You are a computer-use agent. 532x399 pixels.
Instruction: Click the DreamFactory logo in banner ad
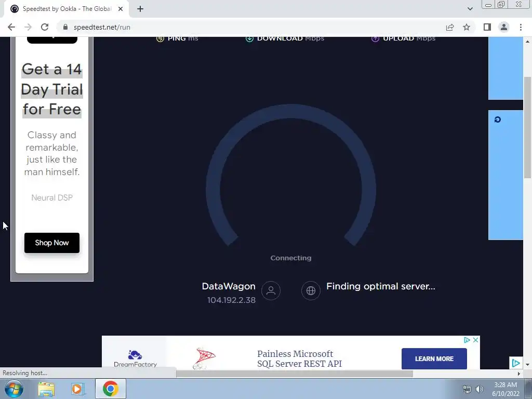click(135, 359)
